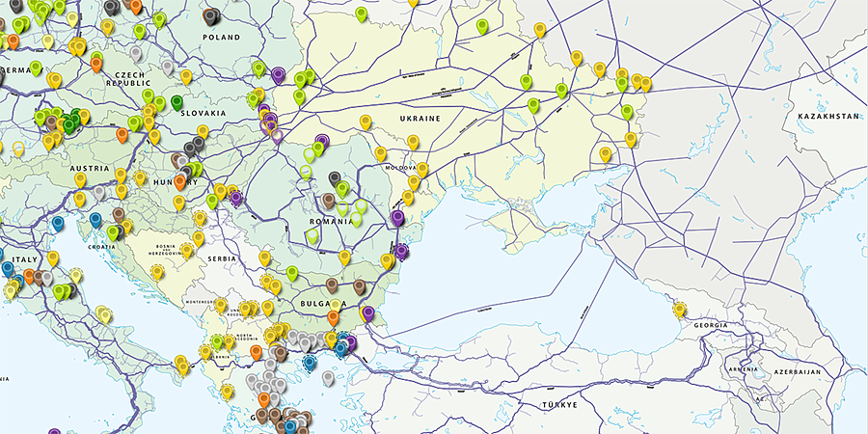Open the purple pin on Bulgaria's coast
868x434 pixels.
[368, 313]
